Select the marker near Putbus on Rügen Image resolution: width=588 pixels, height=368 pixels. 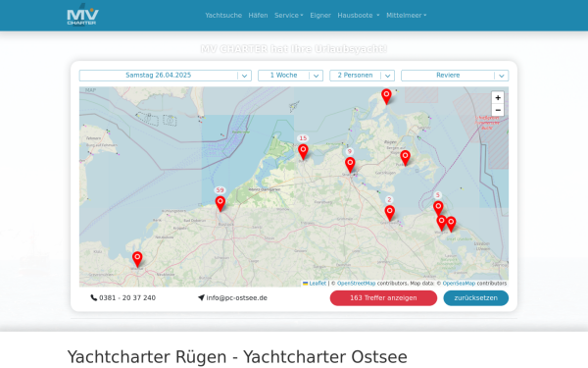tap(405, 158)
